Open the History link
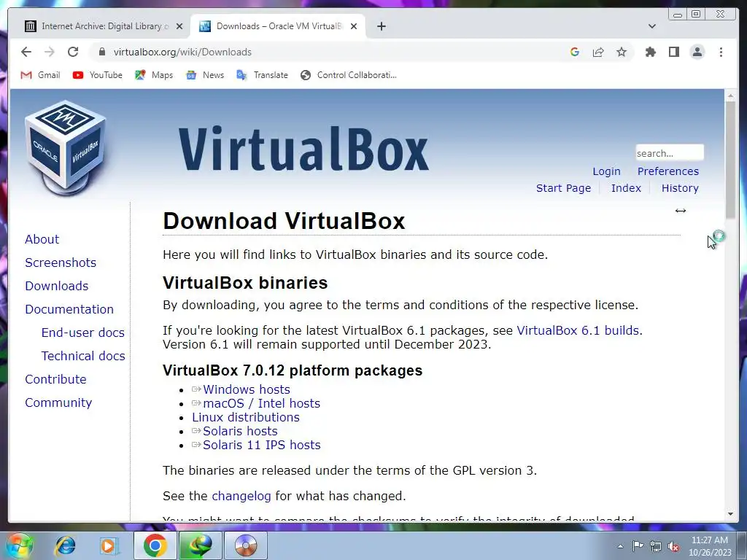The height and width of the screenshot is (560, 747). pyautogui.click(x=680, y=188)
